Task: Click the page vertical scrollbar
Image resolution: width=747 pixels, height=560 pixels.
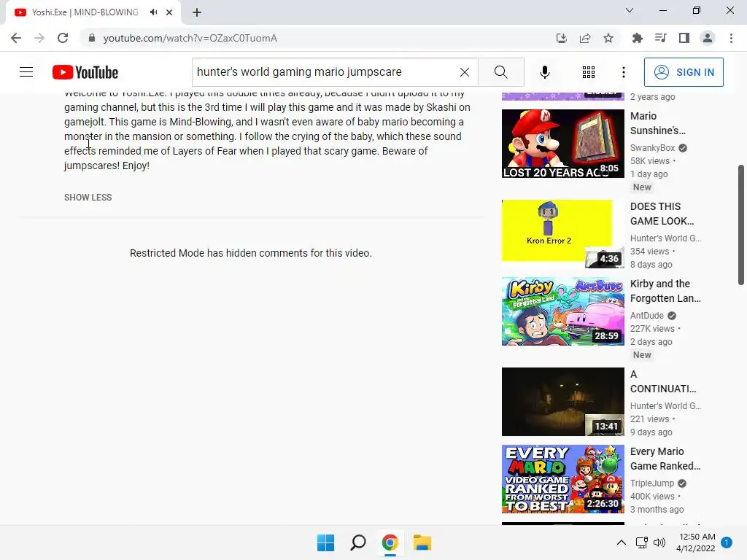Action: coord(741,225)
